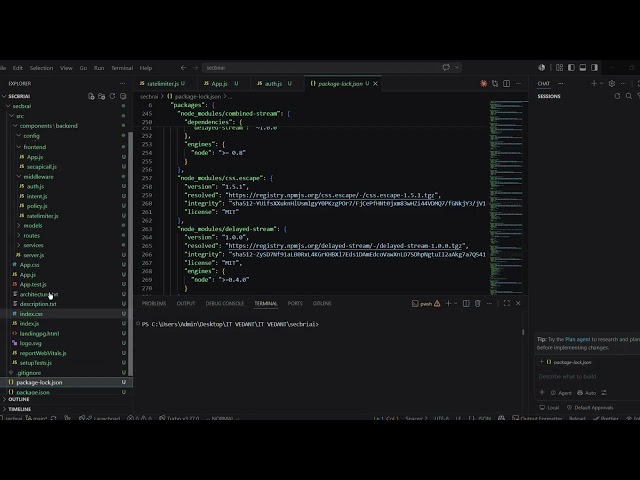Collapse the SECBRIAI root section
640x480 pixels.
[x=19, y=96]
